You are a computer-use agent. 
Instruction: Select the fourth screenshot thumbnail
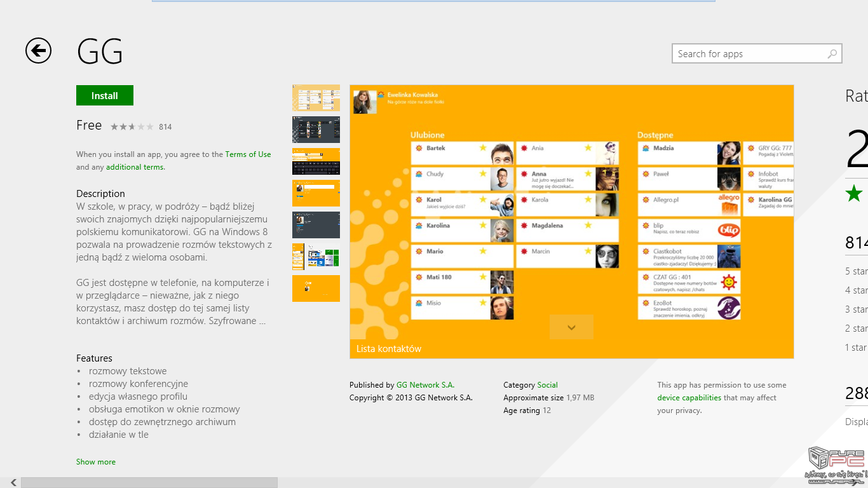click(316, 193)
